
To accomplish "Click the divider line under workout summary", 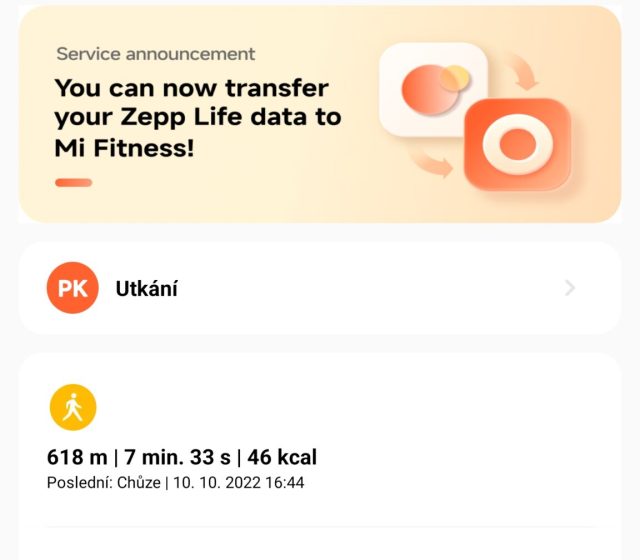I will point(320,526).
